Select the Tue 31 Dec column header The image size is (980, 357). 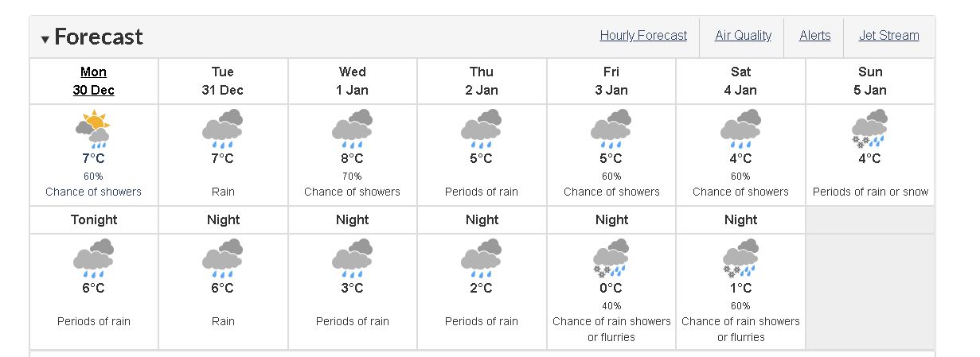pos(223,81)
